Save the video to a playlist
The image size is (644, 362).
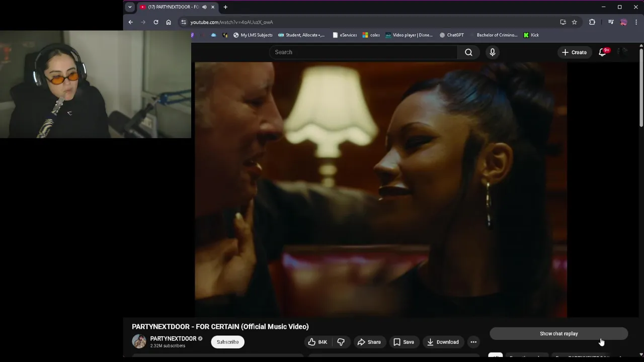pos(404,342)
